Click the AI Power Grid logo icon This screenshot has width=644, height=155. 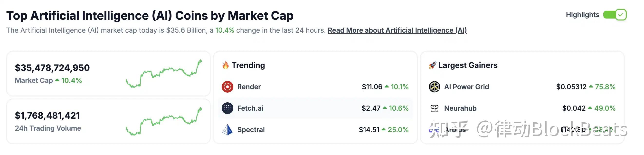(434, 87)
